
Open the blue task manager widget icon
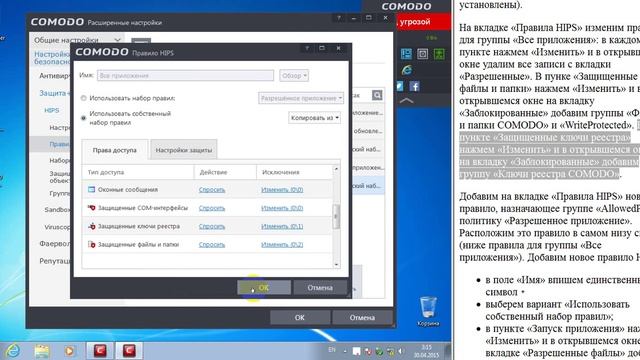(406, 54)
